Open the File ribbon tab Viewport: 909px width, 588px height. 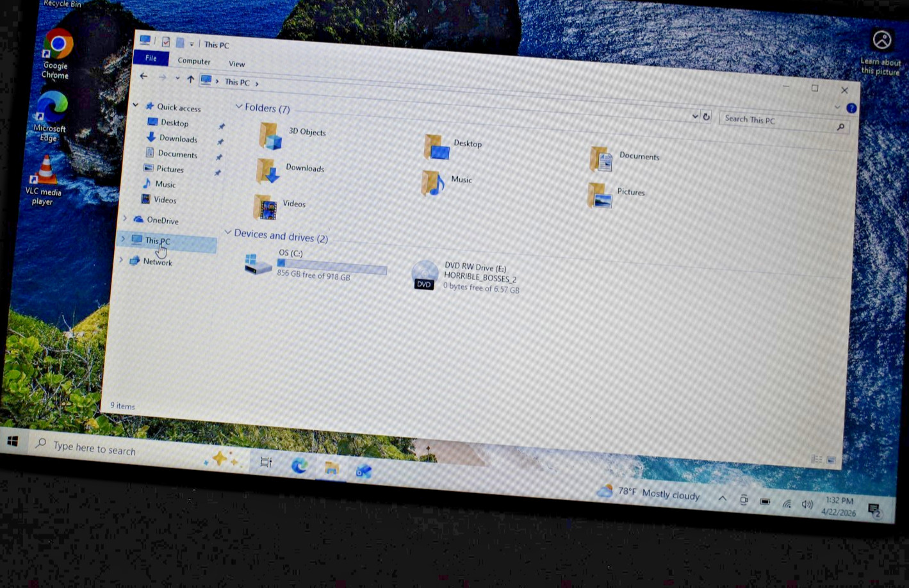click(x=151, y=58)
